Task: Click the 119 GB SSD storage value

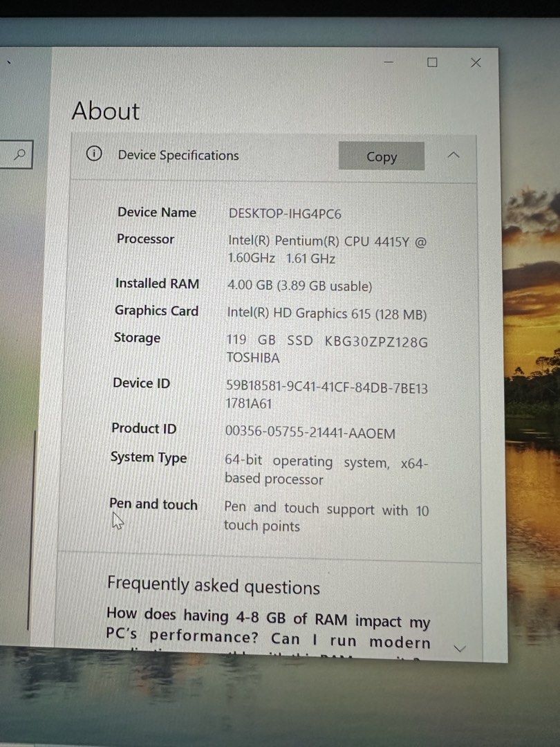Action: [327, 349]
